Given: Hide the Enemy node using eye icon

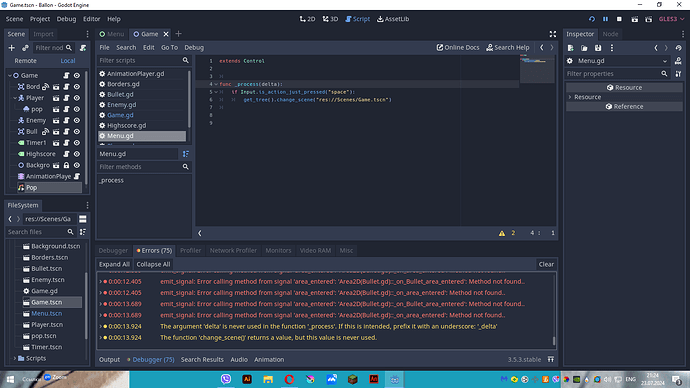Looking at the screenshot, I should point(77,120).
